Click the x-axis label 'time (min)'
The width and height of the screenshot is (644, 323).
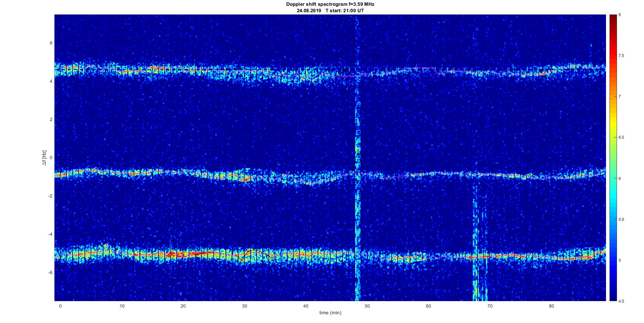point(330,313)
